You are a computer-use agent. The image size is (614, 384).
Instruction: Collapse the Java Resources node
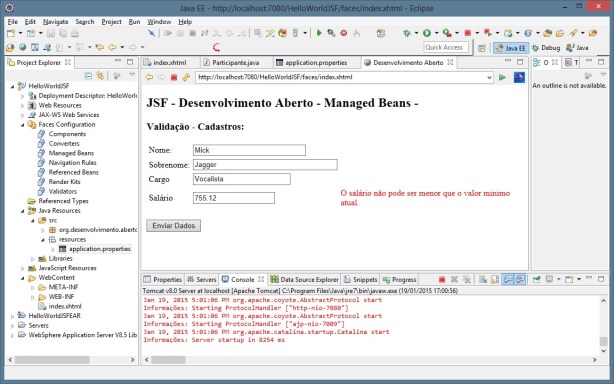tap(23, 211)
